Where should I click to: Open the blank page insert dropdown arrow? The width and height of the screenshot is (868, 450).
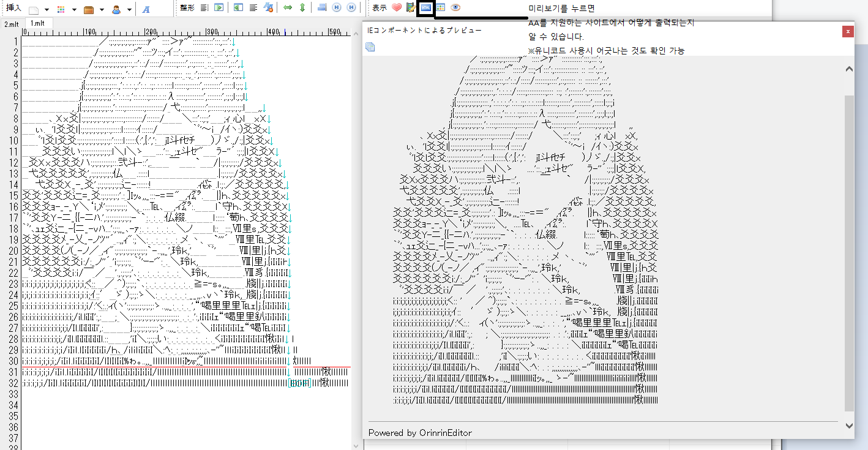click(x=48, y=10)
